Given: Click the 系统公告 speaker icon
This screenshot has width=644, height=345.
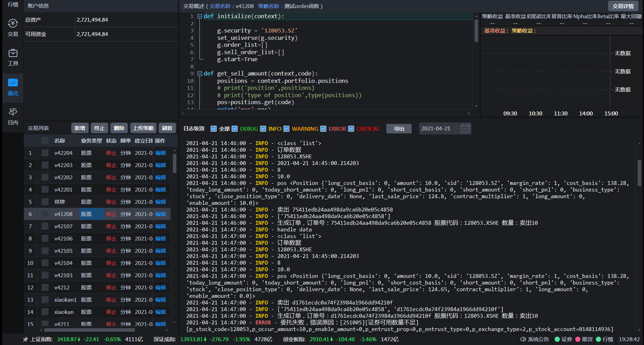Looking at the screenshot, I should [523, 339].
